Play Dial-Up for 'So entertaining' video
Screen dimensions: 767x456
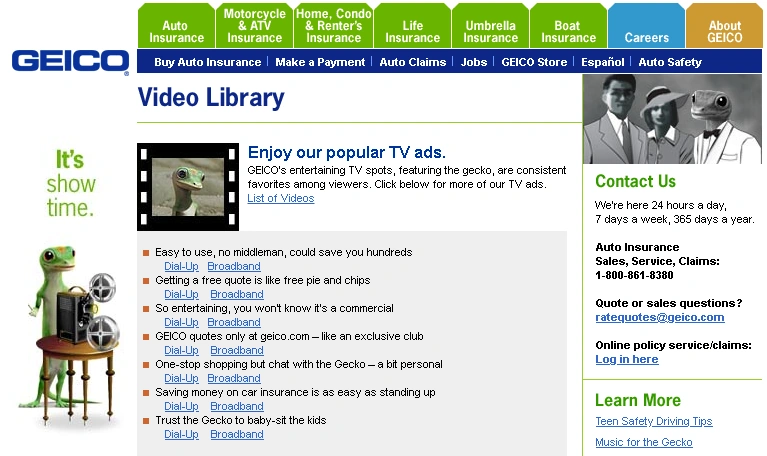[181, 322]
